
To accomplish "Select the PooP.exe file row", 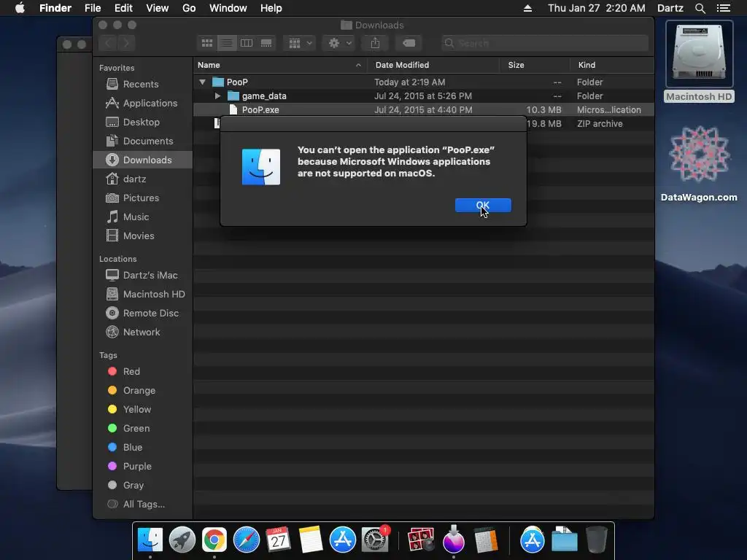I will click(x=424, y=109).
